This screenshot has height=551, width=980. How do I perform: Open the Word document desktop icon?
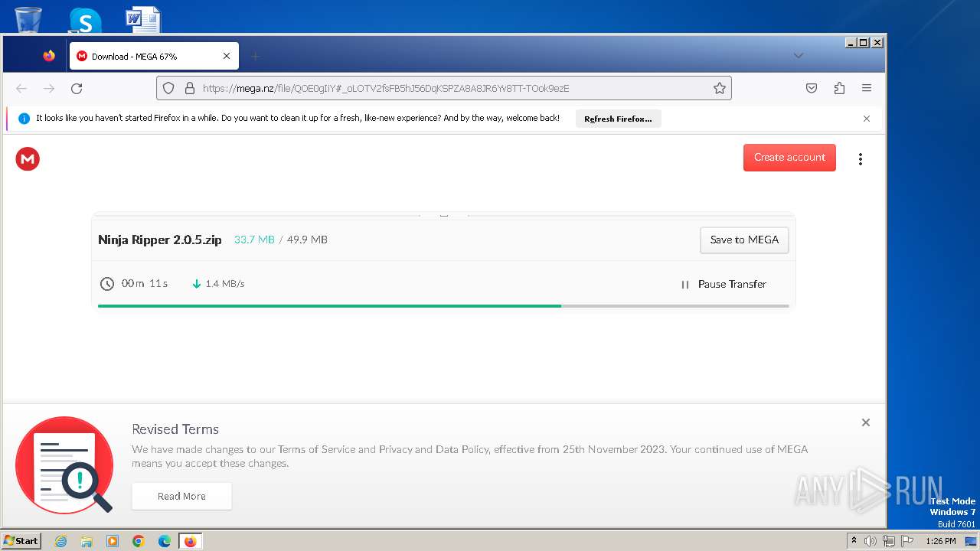pos(143,20)
